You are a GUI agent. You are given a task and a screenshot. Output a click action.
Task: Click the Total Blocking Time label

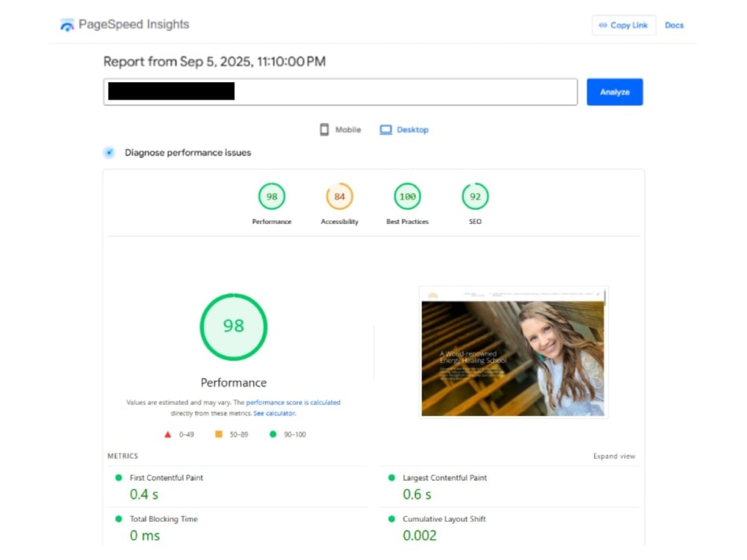click(x=164, y=519)
